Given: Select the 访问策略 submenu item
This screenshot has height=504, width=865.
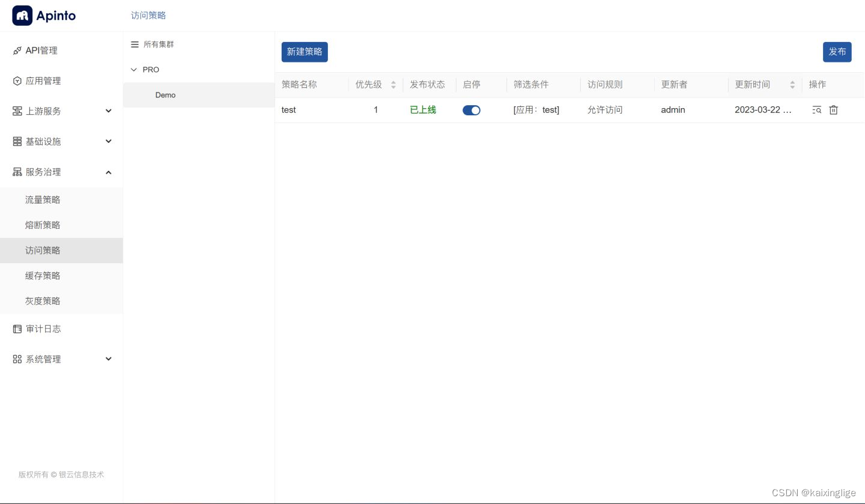Looking at the screenshot, I should 61,250.
